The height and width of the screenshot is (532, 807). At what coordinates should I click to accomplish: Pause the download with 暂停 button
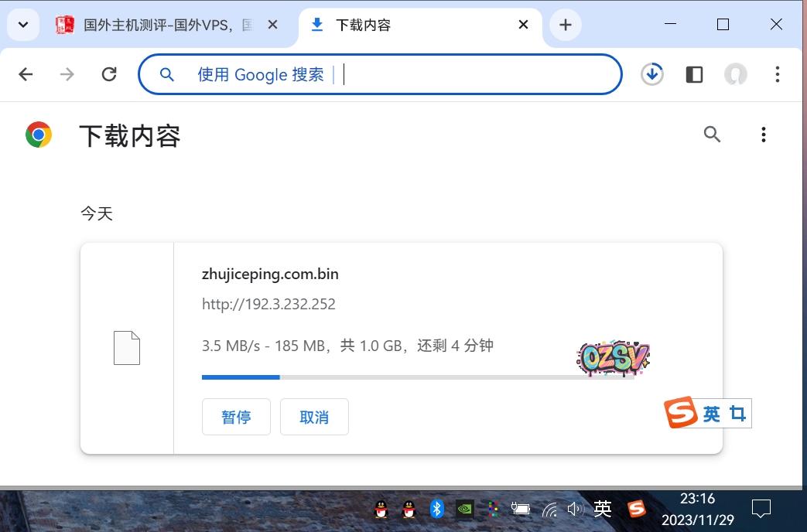point(236,417)
